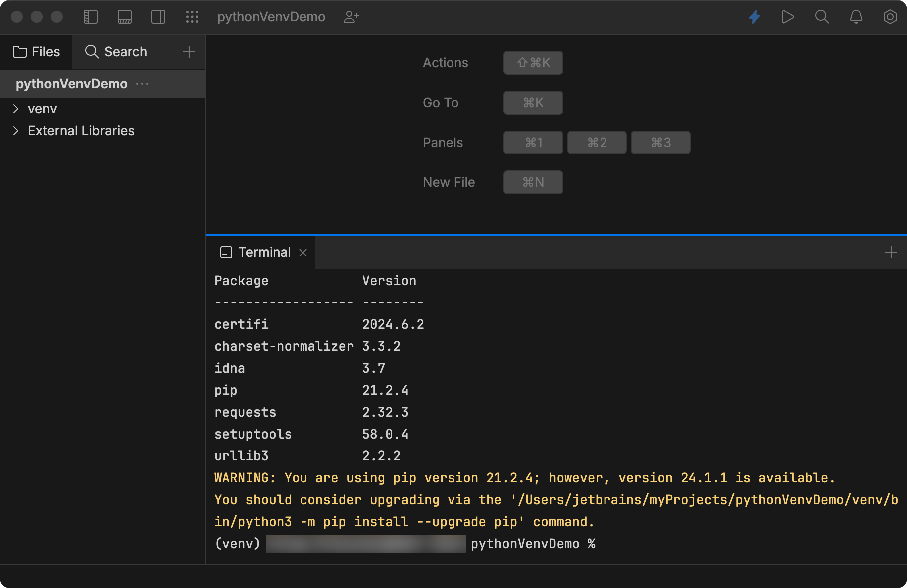Open the settings gear
Viewport: 907px width, 588px height.
[890, 16]
